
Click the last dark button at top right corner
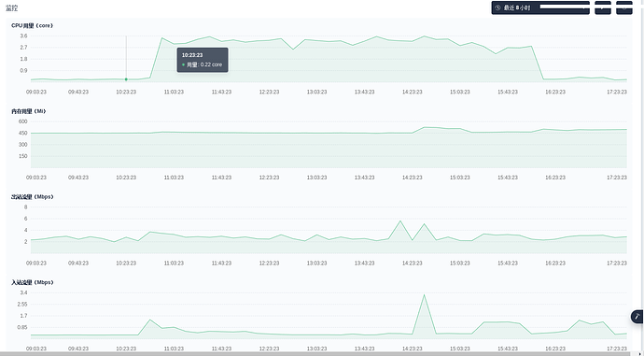[623, 7]
